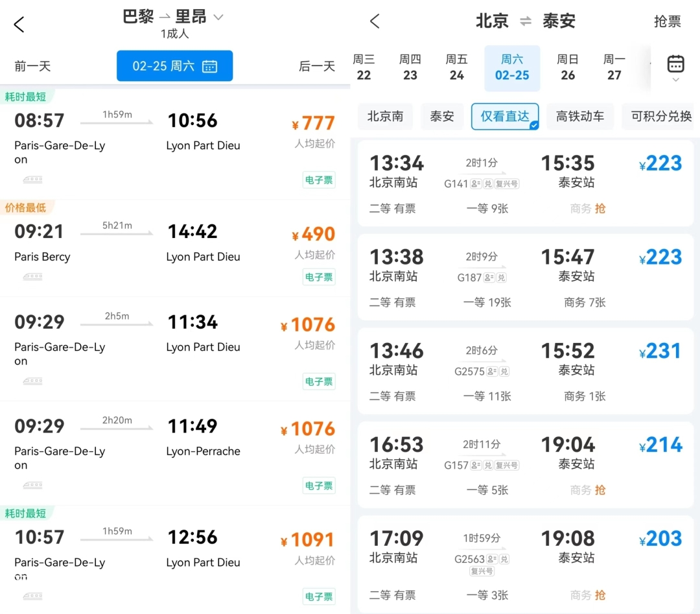Swap stations using the 北京 泰安 arrows icon

point(526,21)
